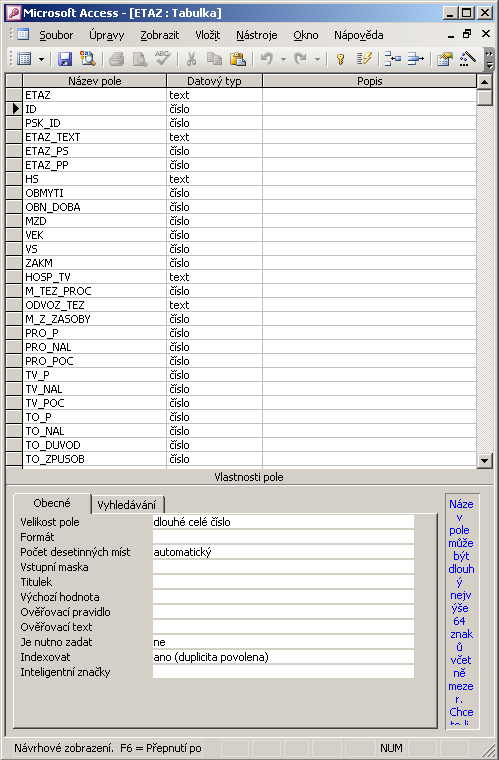Select the OBMYTI field name cell

(x=94, y=193)
